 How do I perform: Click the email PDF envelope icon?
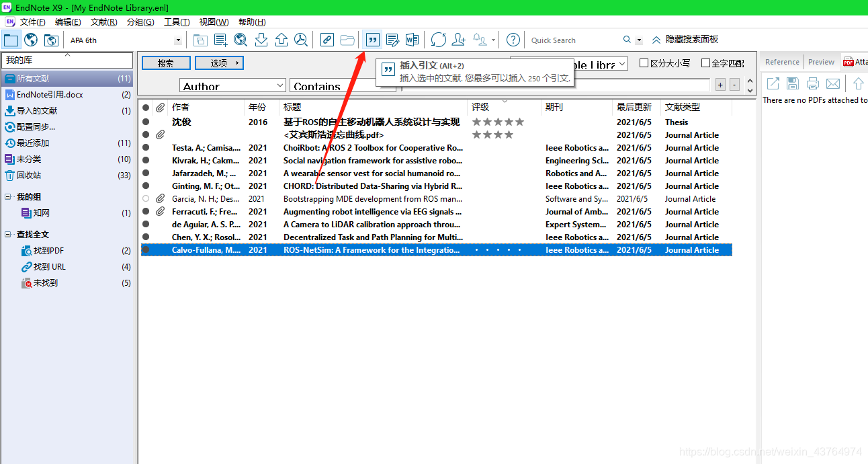coord(833,83)
